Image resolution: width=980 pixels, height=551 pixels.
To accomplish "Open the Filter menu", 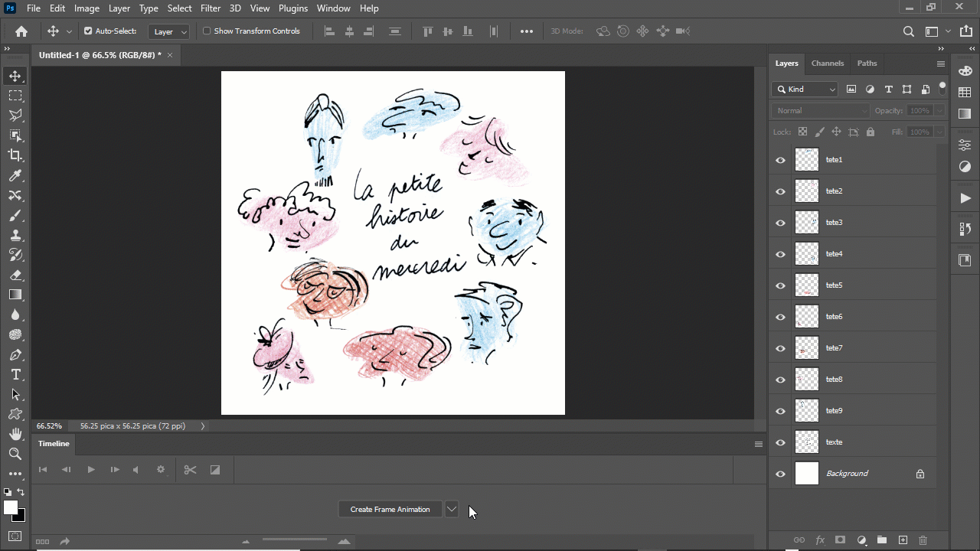I will 211,8.
